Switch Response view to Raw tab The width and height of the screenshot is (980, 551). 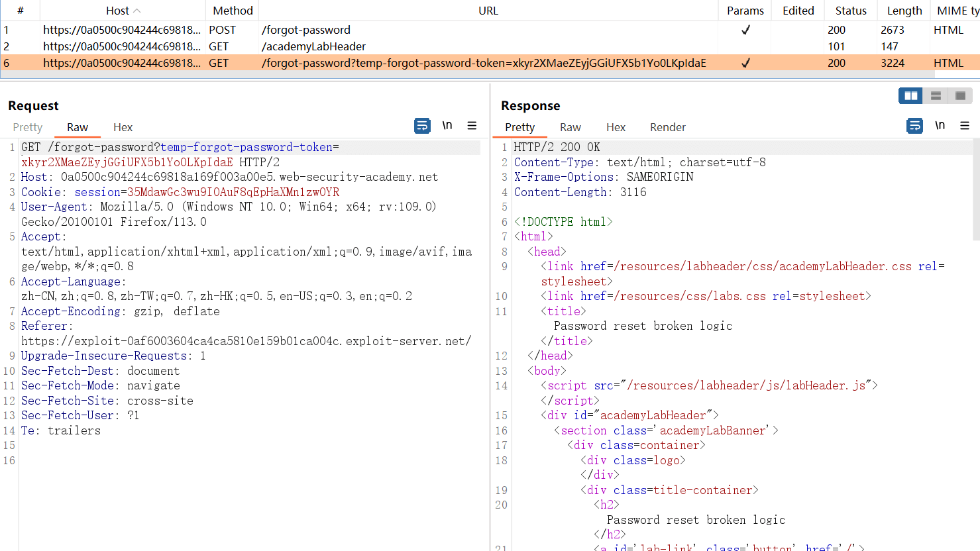[570, 127]
